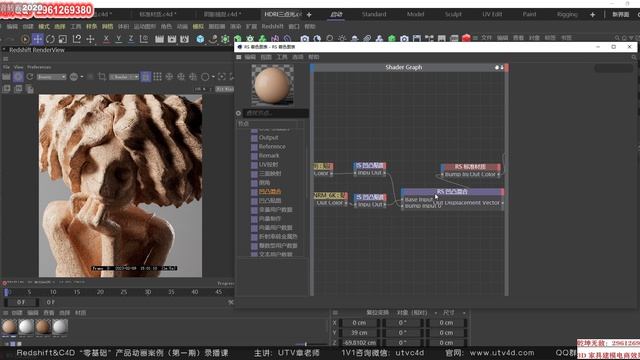
Task: Select the orange highlighted node list item
Action: pyautogui.click(x=270, y=191)
